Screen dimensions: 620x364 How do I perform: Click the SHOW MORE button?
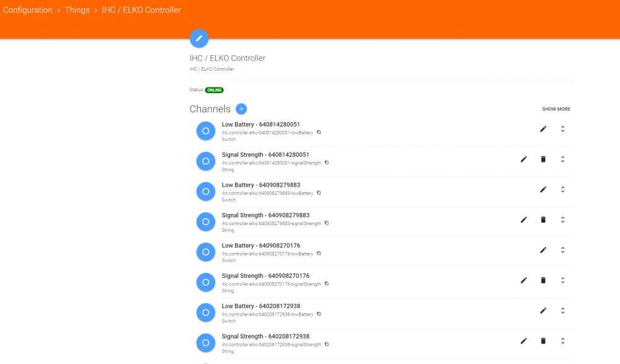click(556, 109)
